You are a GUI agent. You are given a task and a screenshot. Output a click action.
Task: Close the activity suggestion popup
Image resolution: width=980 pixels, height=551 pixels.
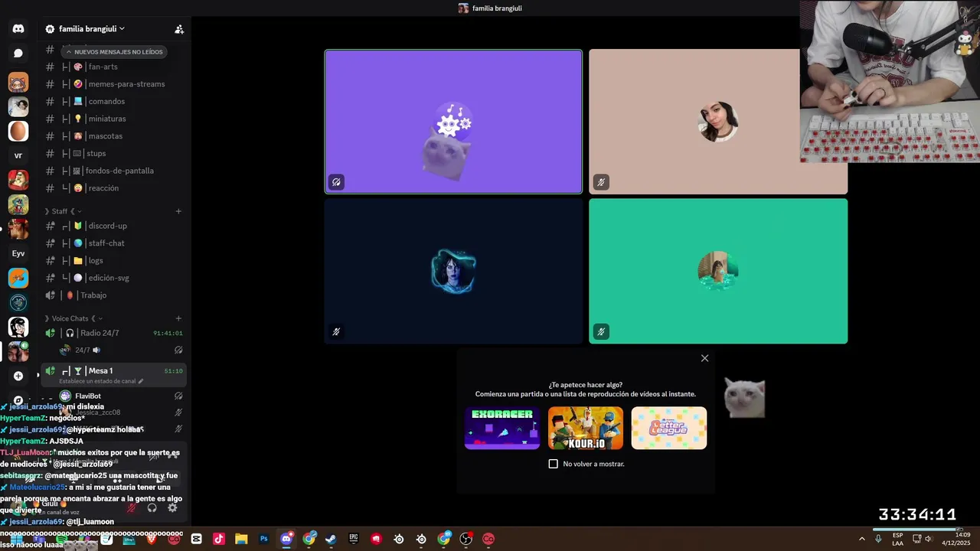point(705,358)
